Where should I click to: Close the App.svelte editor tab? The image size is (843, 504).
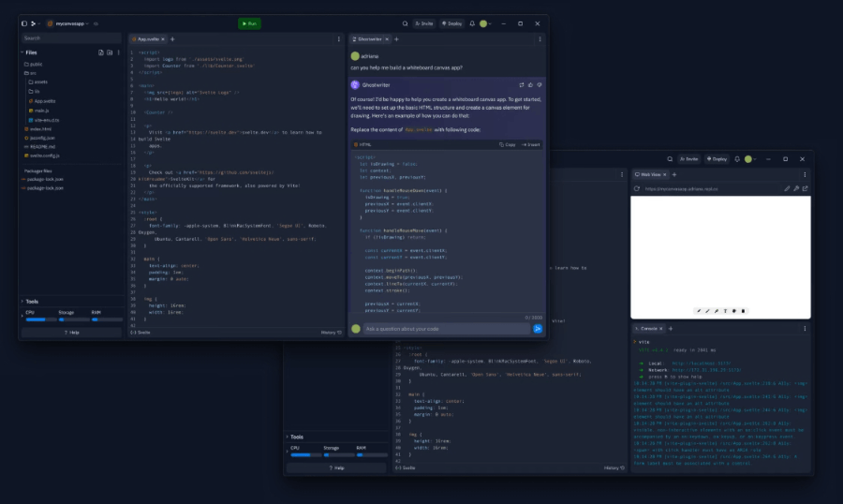coord(163,39)
